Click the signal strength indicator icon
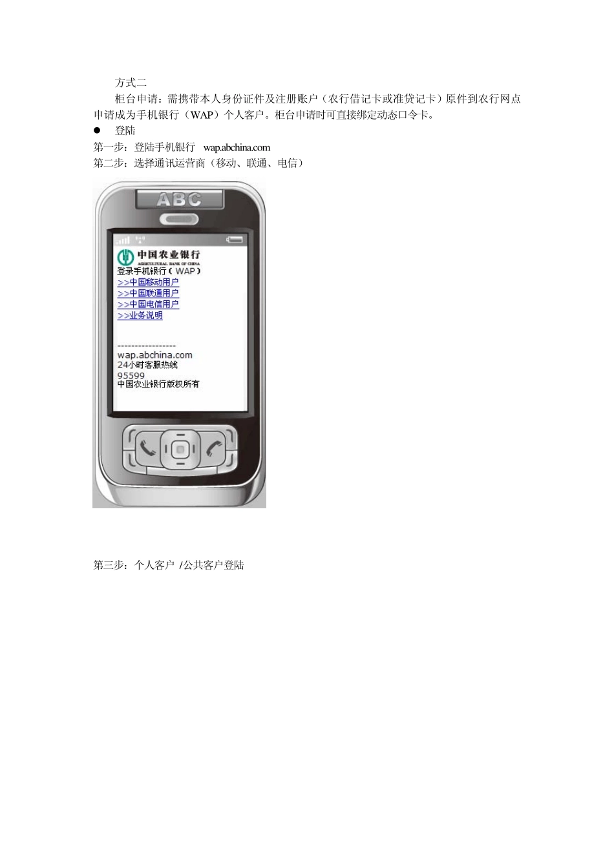This screenshot has width=614, height=868. 123,240
